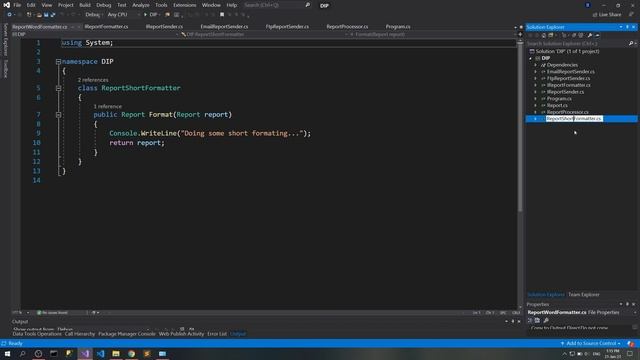Switch to the IReportSender.cs editor tab
640x360 pixels.
pyautogui.click(x=164, y=27)
